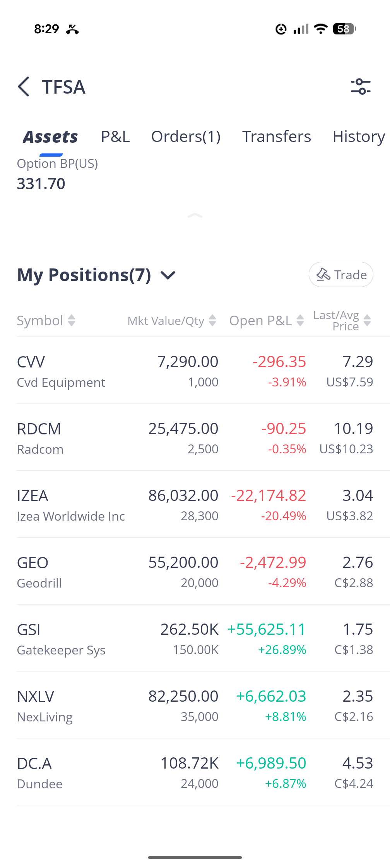Sort by Open P&L arrows
This screenshot has height=868, width=390.
pos(300,320)
